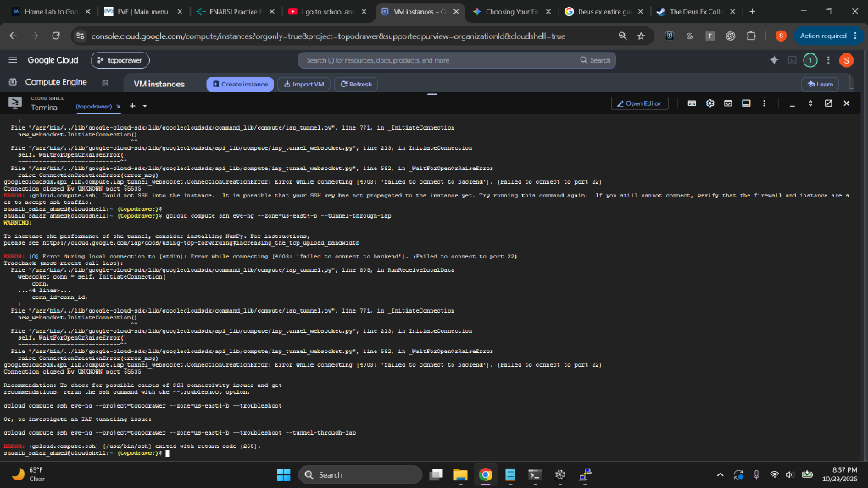Open the Notepad taskbar icon
The height and width of the screenshot is (488, 868).
509,474
